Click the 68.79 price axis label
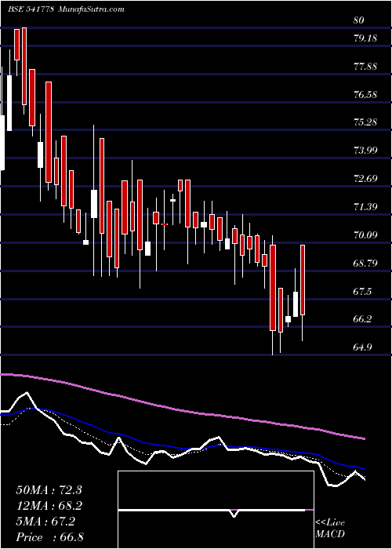 click(365, 263)
